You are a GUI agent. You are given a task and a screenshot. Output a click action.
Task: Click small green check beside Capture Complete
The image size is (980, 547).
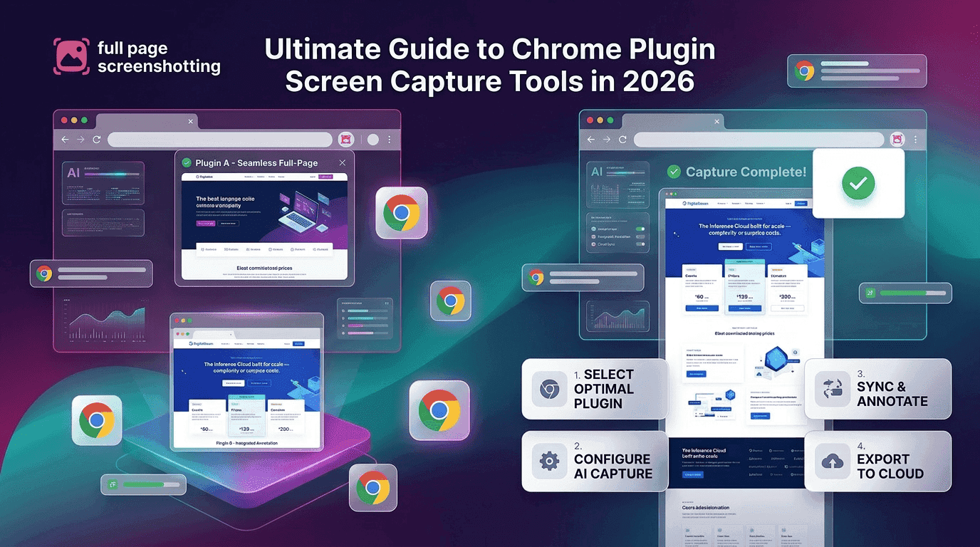673,172
